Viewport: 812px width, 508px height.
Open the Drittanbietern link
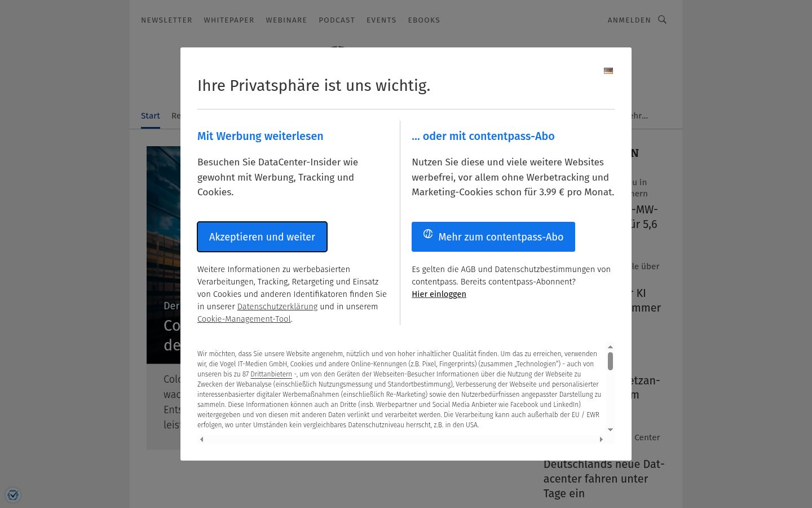(271, 374)
